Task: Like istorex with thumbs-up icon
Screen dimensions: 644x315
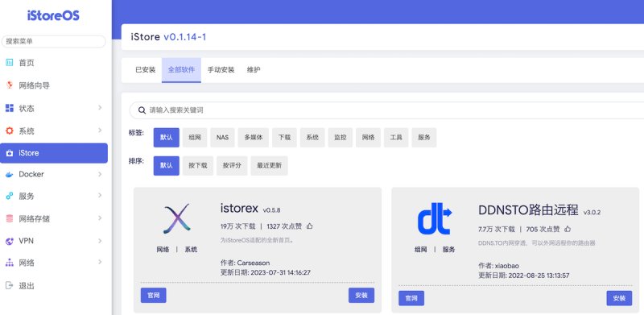Action: click(310, 226)
